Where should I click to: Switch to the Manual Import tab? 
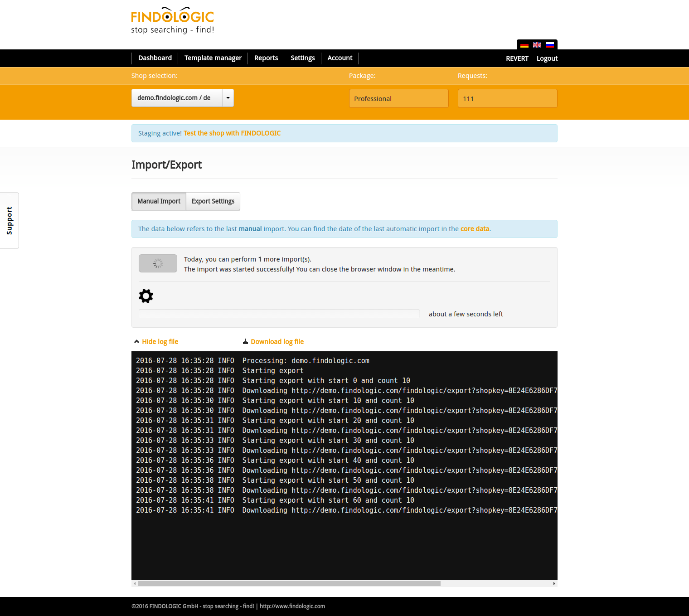click(159, 201)
